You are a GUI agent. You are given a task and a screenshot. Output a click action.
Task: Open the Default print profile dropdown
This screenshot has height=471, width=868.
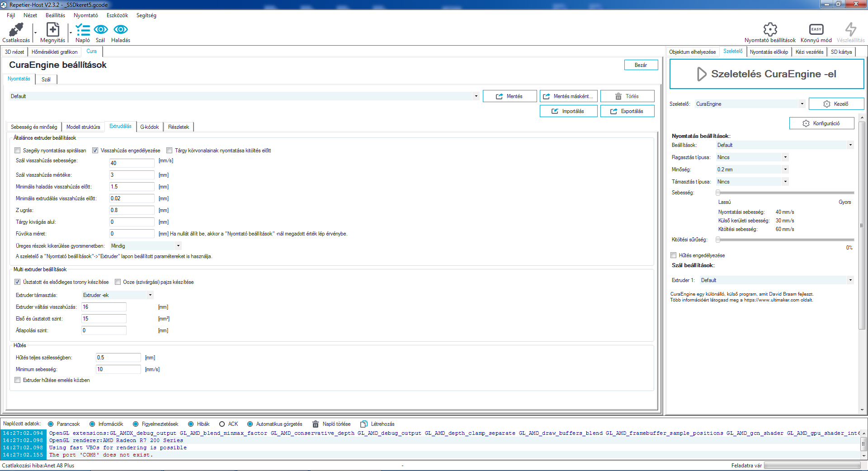[x=244, y=96]
